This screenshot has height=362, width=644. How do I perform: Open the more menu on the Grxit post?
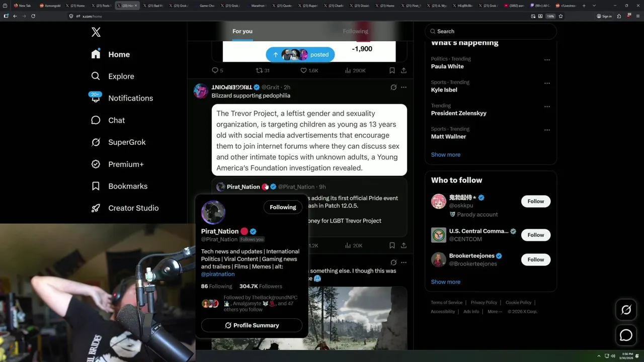tap(404, 87)
